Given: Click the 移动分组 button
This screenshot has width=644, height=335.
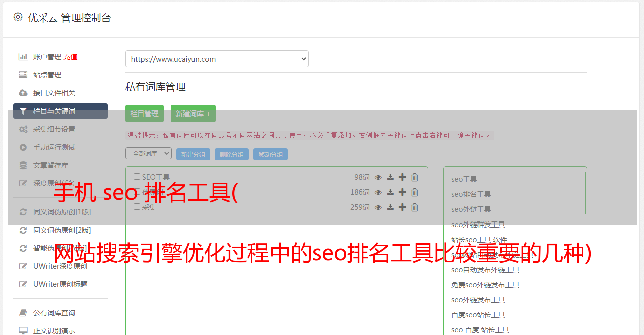Looking at the screenshot, I should click(271, 154).
